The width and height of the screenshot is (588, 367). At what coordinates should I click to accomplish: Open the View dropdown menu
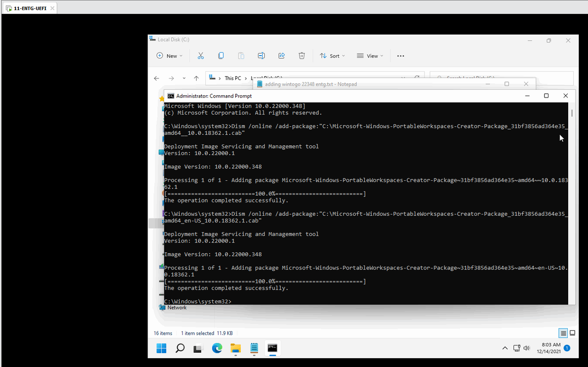pyautogui.click(x=370, y=56)
